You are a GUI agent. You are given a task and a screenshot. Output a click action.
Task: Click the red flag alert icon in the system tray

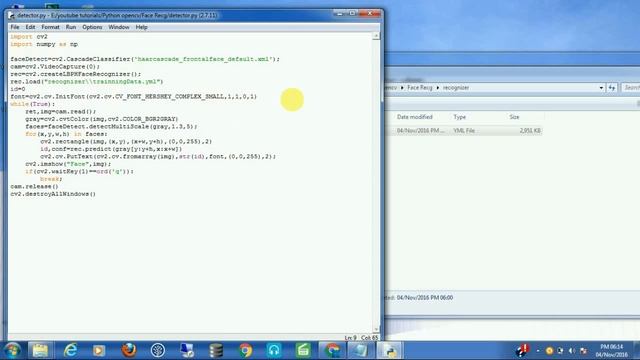[521, 350]
